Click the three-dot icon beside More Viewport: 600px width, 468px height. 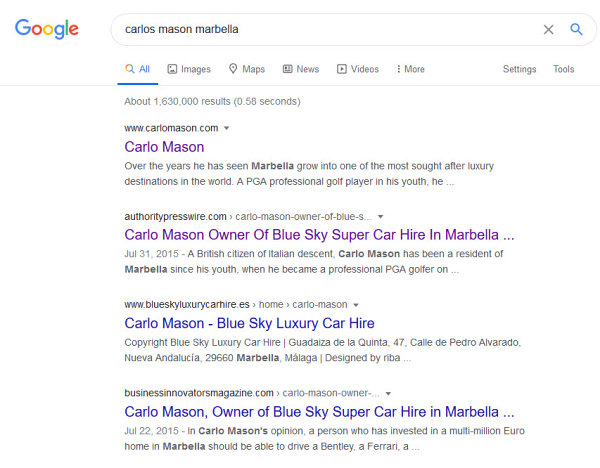point(399,69)
